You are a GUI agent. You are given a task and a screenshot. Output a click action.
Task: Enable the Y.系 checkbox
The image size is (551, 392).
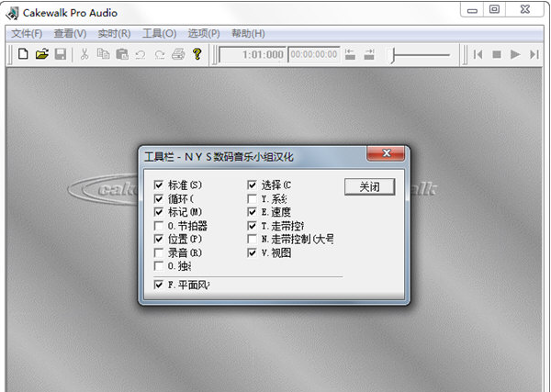pyautogui.click(x=252, y=199)
